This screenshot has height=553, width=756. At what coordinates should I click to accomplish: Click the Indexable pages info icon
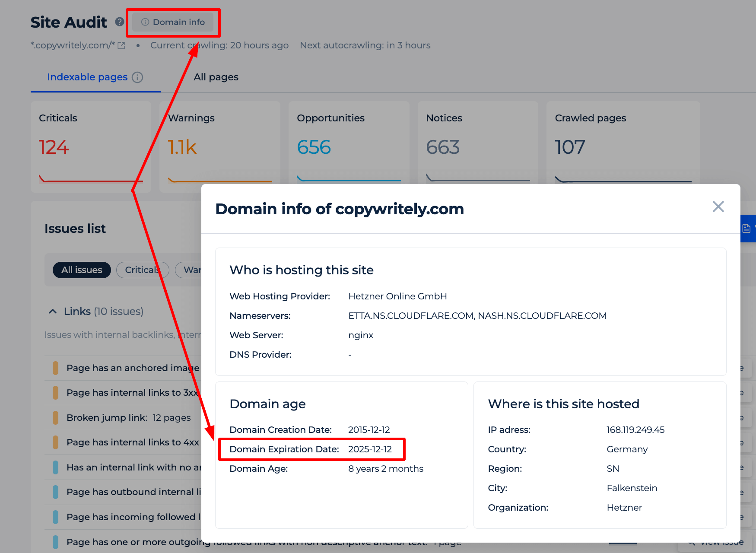coord(137,77)
